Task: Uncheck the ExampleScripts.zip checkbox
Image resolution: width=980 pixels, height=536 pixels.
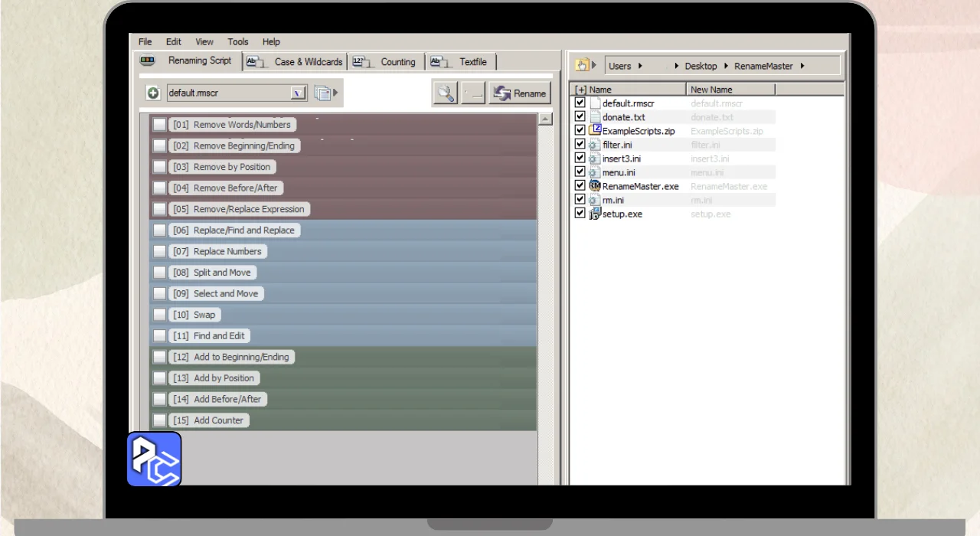Action: coord(580,130)
